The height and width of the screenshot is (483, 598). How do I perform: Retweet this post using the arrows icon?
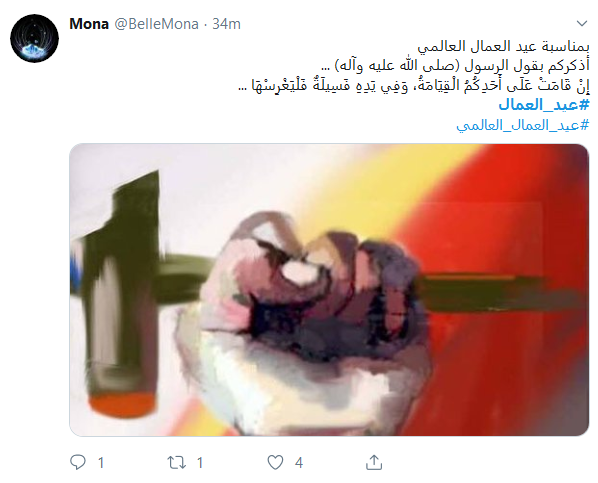(x=177, y=463)
